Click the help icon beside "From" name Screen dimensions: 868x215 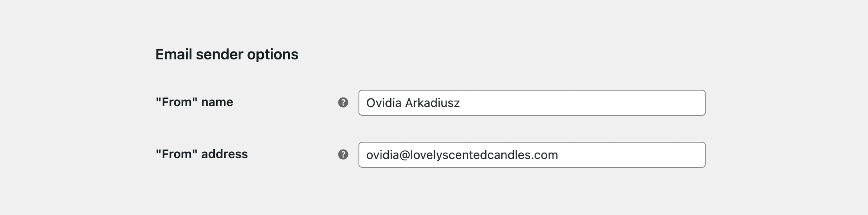pos(343,103)
